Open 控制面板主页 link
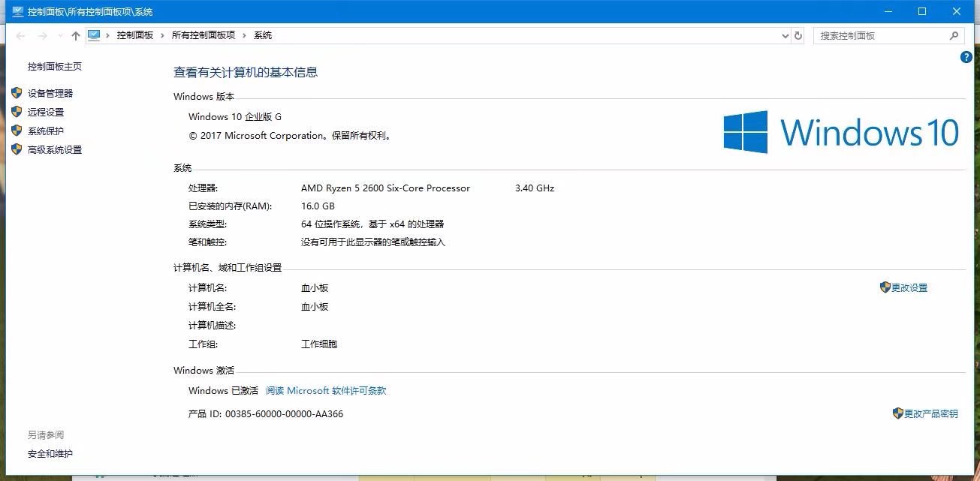This screenshot has width=980, height=481. (55, 67)
